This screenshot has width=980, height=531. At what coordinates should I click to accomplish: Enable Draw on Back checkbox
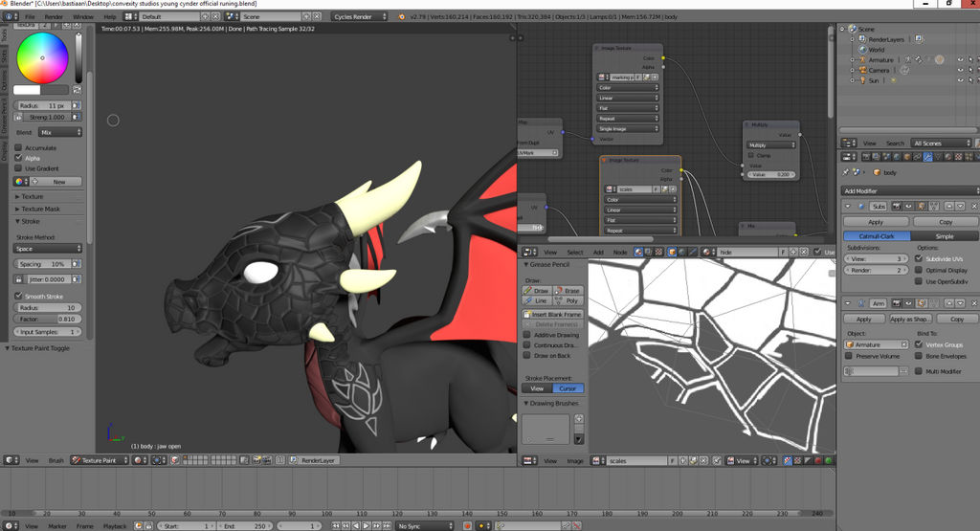pos(527,356)
